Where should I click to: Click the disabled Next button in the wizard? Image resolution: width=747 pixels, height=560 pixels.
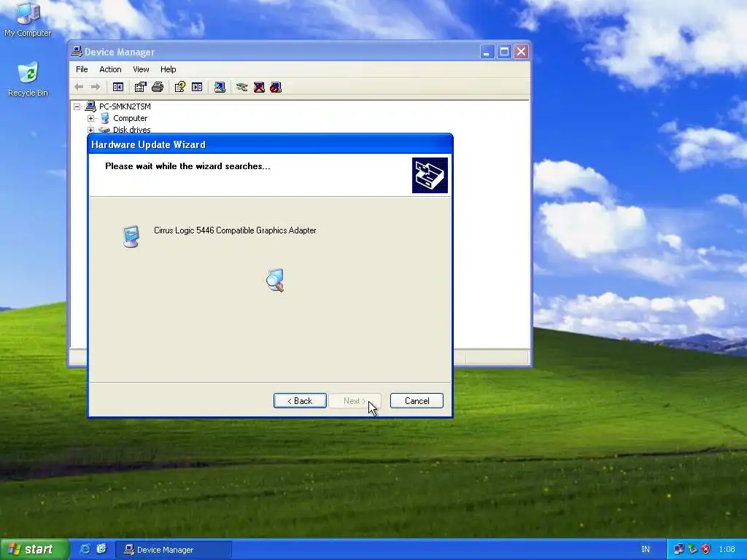click(355, 401)
